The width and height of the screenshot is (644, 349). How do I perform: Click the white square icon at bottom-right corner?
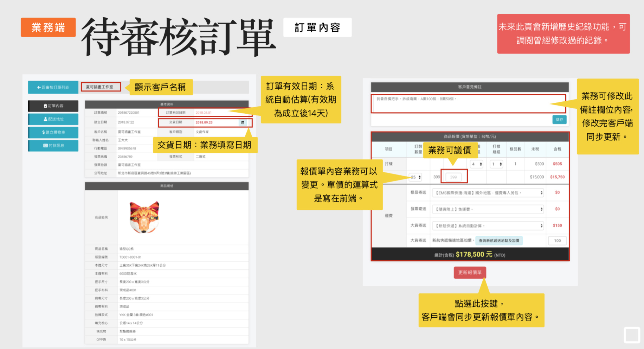(632, 335)
